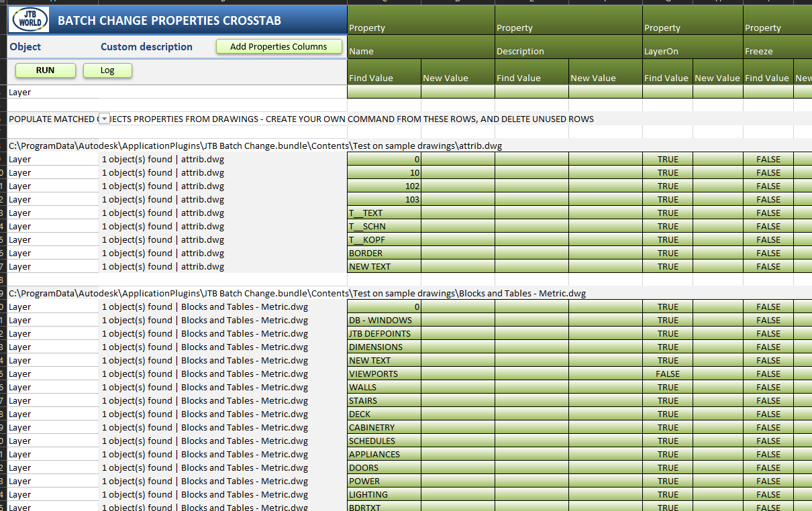Select the DECK layer cell
The width and height of the screenshot is (812, 511).
(384, 414)
